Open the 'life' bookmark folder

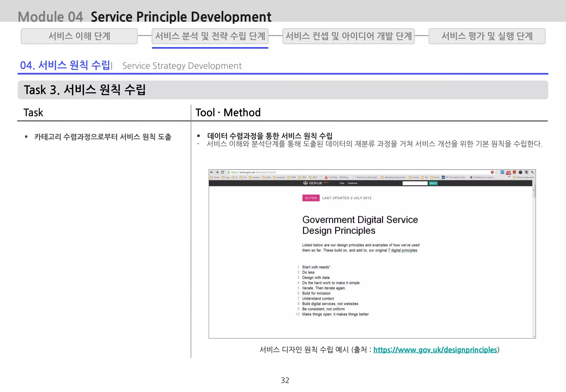coord(424,177)
